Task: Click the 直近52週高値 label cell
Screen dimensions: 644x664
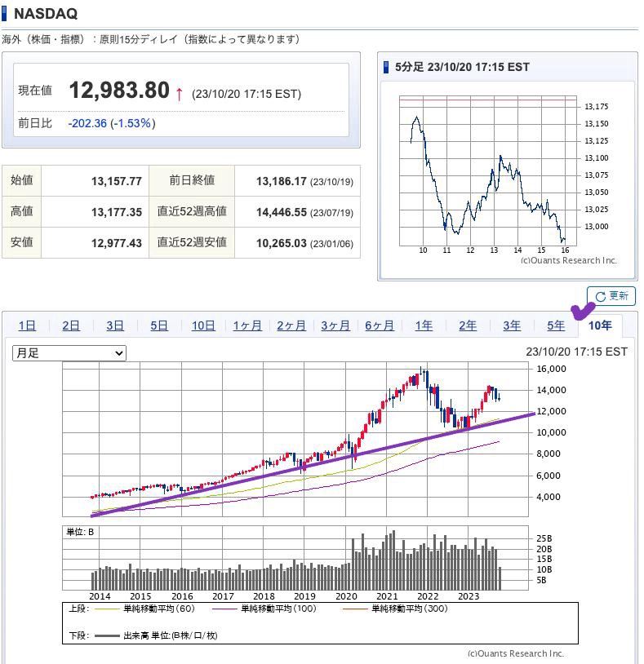Action: (x=192, y=211)
